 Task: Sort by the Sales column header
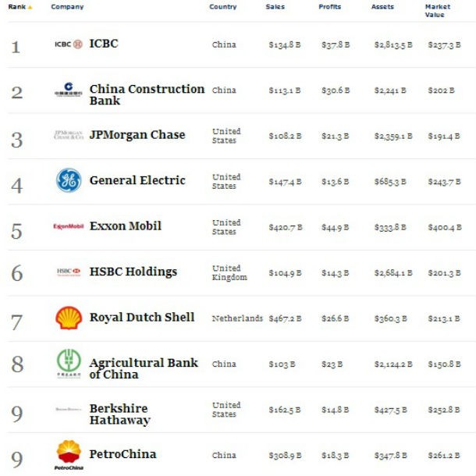(275, 7)
